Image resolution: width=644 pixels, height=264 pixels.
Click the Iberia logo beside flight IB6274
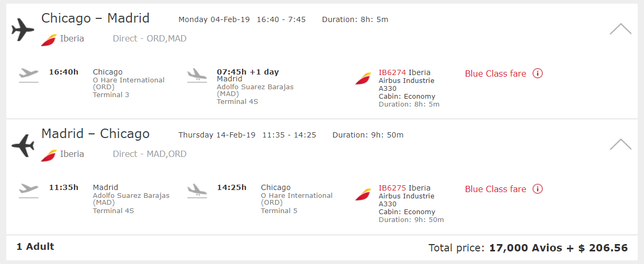click(363, 79)
